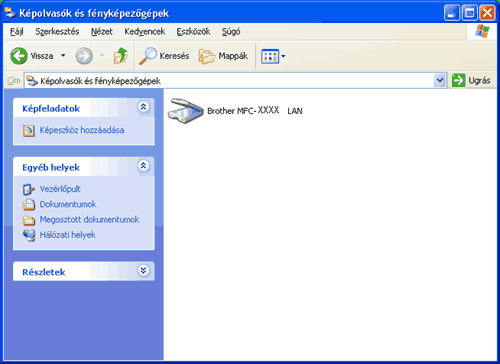Viewport: 500px width, 364px height.
Task: Open the Fájl menu
Action: pos(17,32)
